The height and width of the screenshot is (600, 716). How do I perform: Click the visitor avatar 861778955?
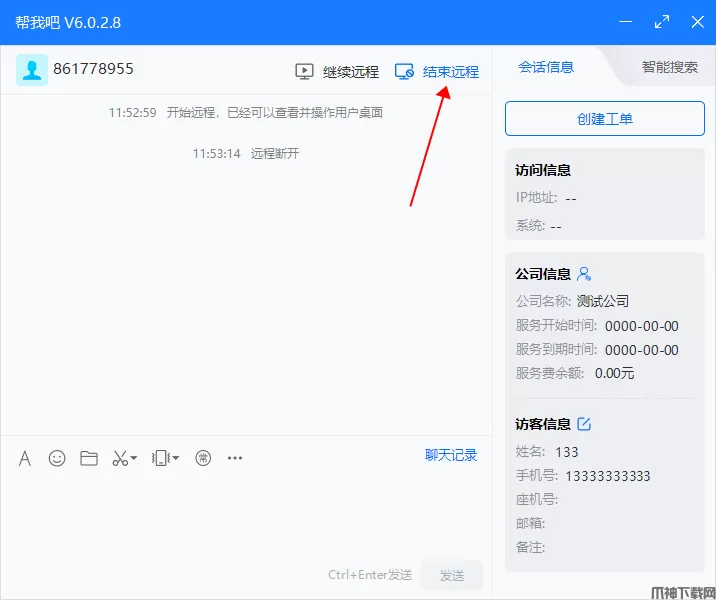click(x=32, y=70)
